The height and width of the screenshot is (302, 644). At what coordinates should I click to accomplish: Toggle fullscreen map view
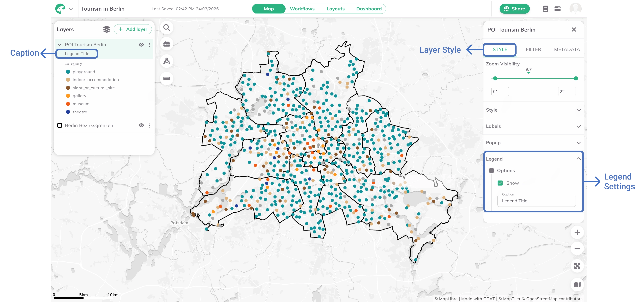[x=577, y=266]
